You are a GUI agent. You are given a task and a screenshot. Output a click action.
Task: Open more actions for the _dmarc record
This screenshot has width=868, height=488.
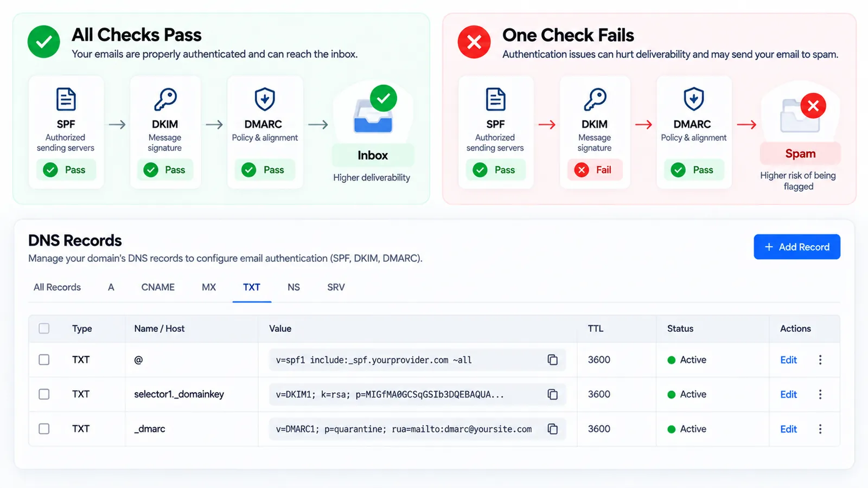pos(820,429)
